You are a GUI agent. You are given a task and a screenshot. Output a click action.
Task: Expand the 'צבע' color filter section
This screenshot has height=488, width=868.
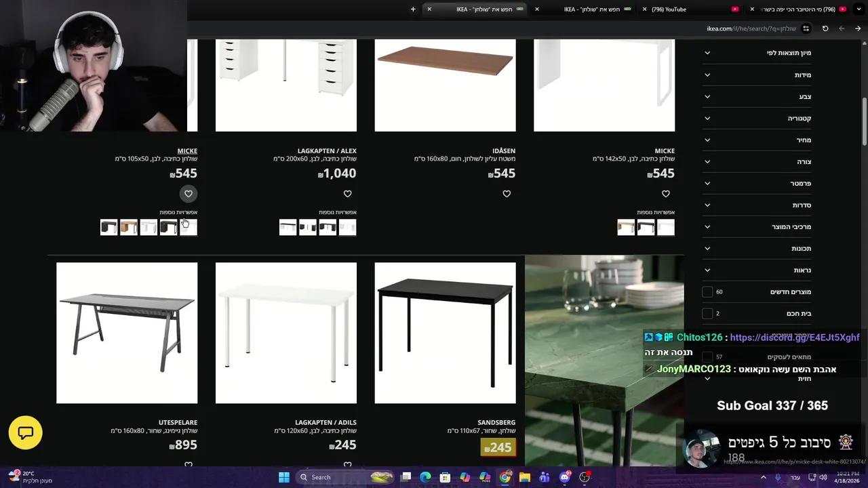pyautogui.click(x=757, y=96)
